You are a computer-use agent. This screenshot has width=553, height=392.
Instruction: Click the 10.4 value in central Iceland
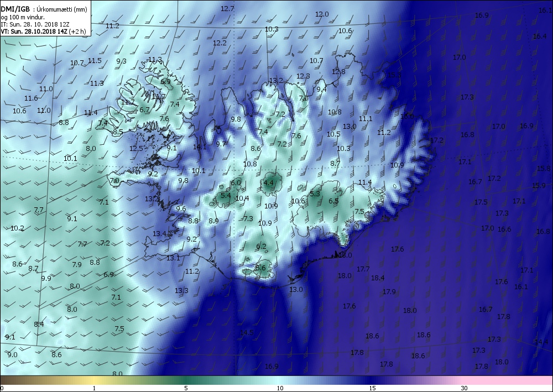tap(242, 198)
